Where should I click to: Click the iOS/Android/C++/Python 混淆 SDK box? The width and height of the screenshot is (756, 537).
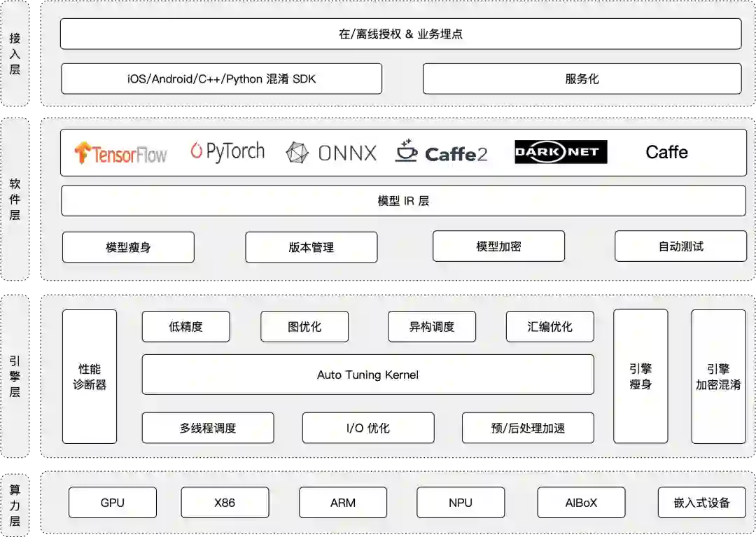[x=221, y=78]
